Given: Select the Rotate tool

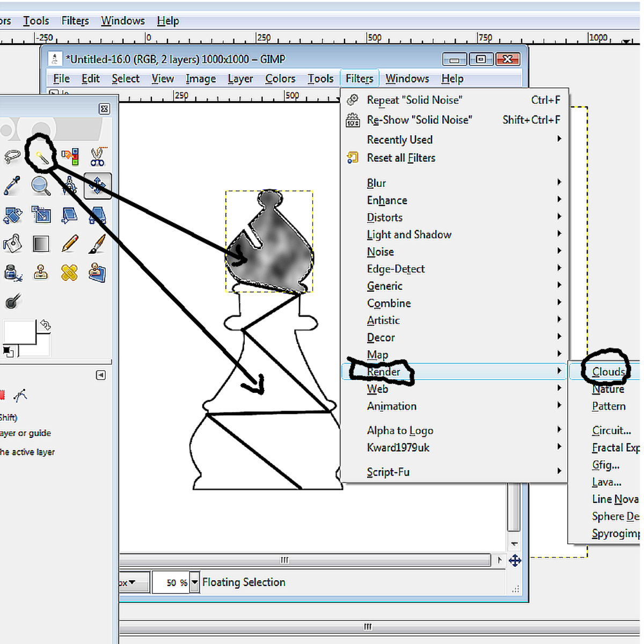Looking at the screenshot, I should [x=12, y=215].
